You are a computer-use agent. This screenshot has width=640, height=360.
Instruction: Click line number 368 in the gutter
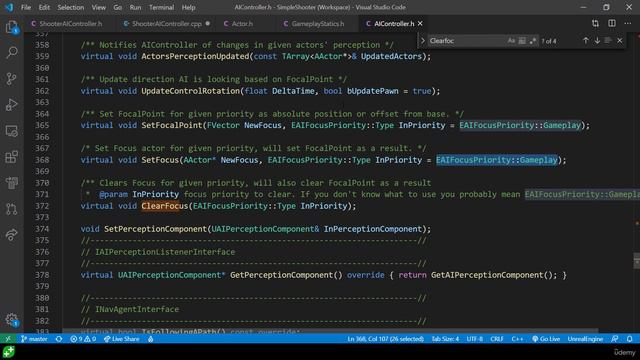tap(42, 160)
